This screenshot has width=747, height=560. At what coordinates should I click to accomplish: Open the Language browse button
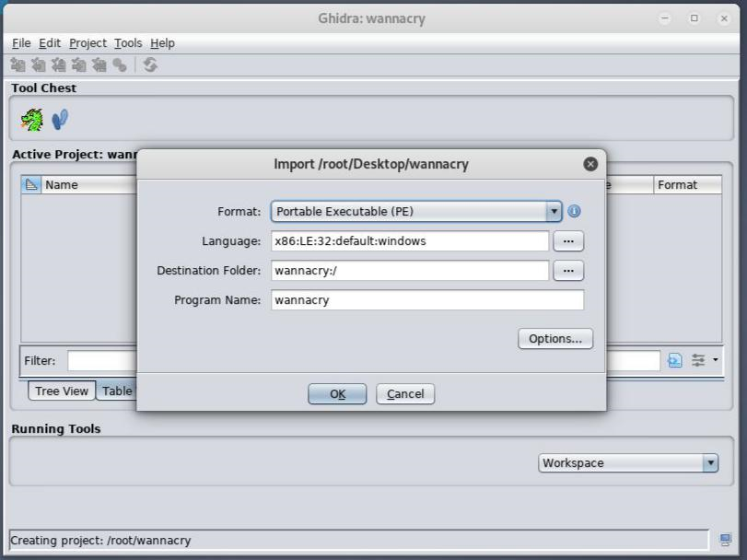pyautogui.click(x=568, y=241)
